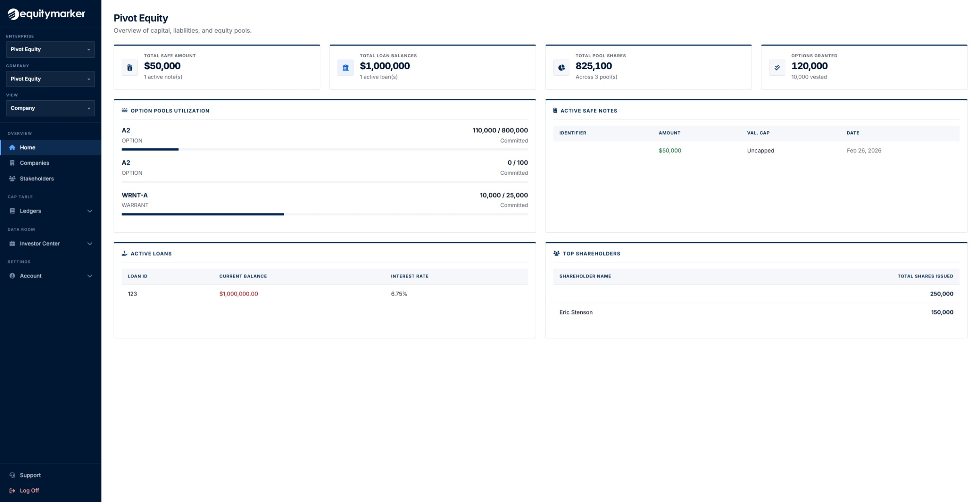The height and width of the screenshot is (502, 980).
Task: Click the Support link
Action: click(30, 475)
